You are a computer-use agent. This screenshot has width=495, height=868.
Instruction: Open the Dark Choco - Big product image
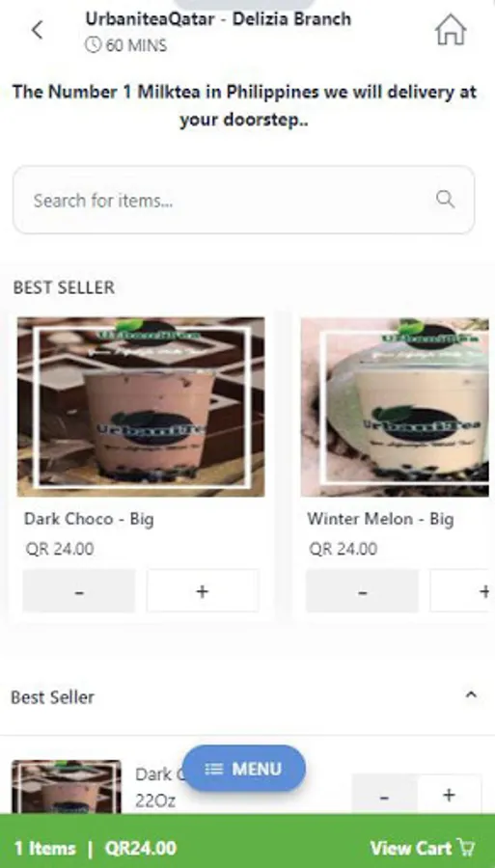coord(141,407)
